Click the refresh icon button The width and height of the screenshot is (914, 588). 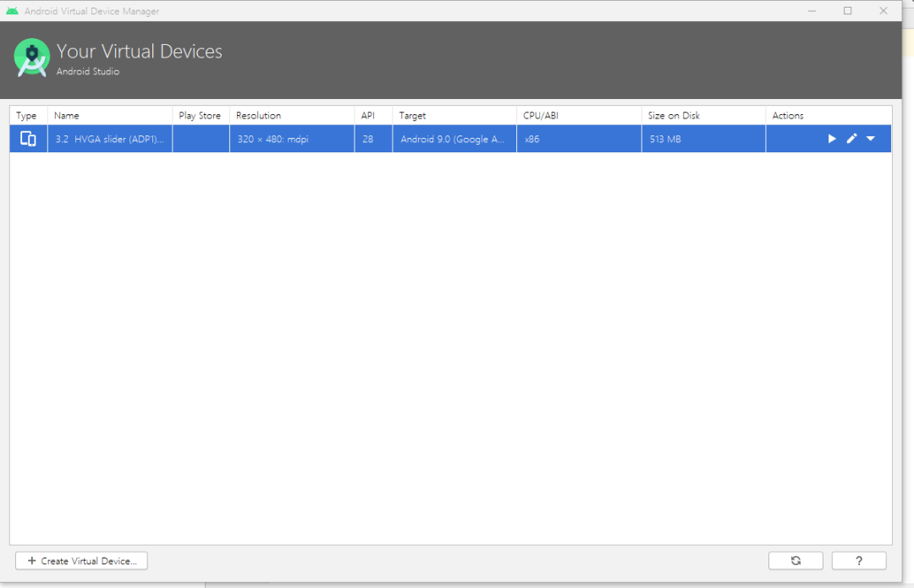click(796, 561)
